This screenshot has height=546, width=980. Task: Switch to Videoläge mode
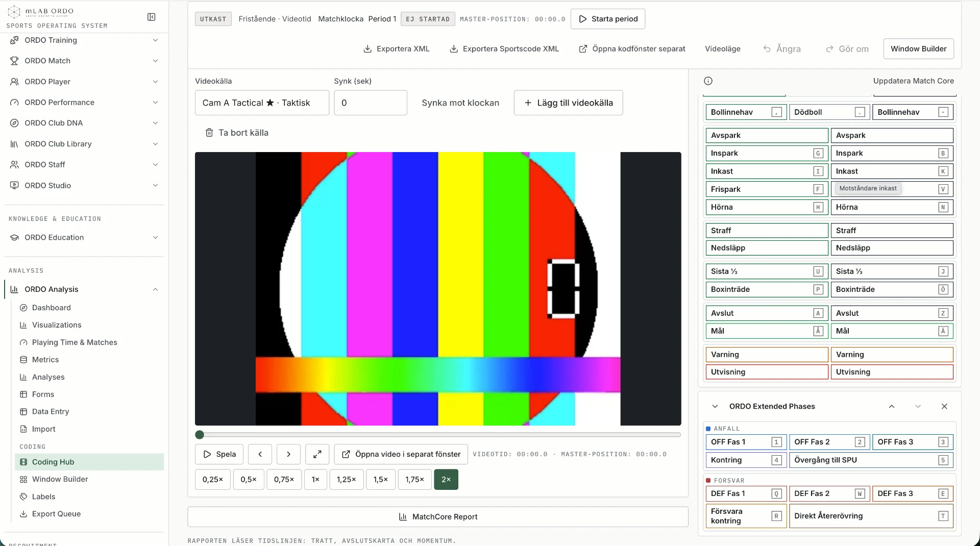(722, 49)
